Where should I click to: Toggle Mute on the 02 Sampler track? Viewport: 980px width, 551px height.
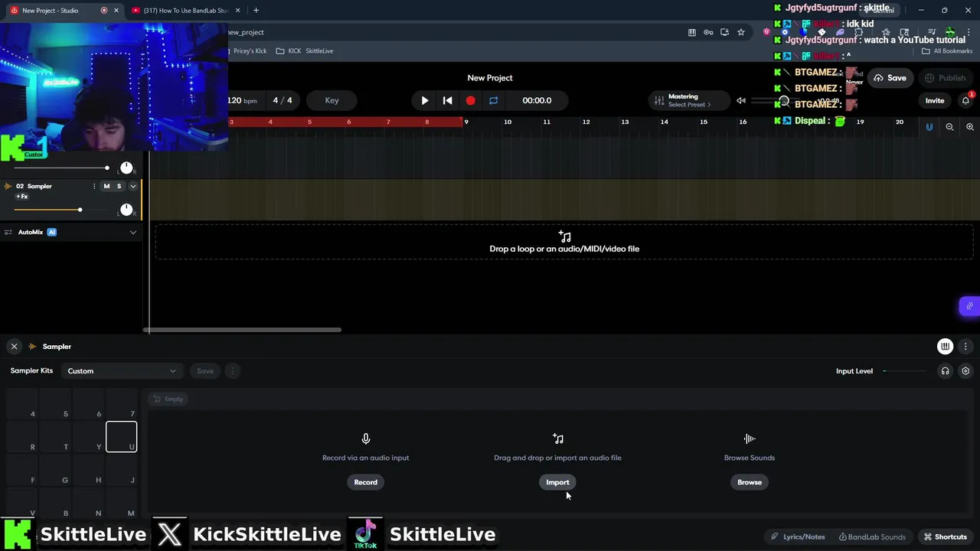point(106,186)
